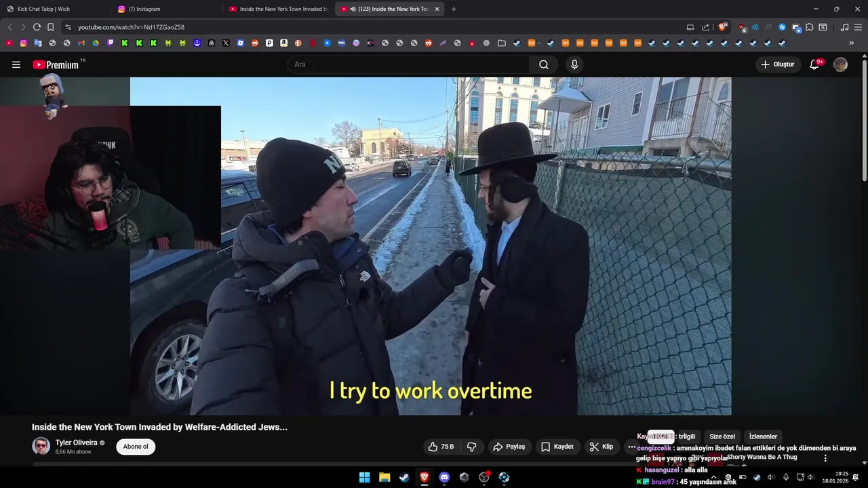This screenshot has height=488, width=868.
Task: Open the YouTube account avatar menu
Action: (840, 64)
